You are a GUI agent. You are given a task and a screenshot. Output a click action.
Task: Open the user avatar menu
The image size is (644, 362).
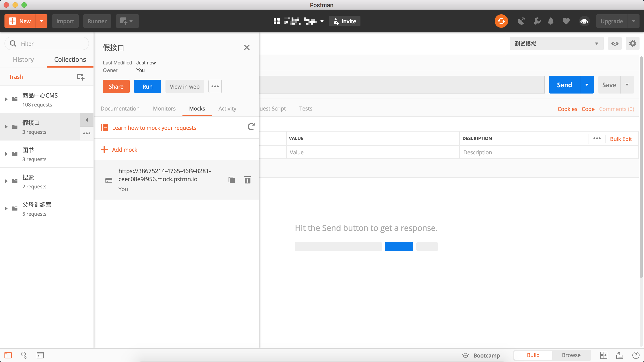(x=584, y=21)
